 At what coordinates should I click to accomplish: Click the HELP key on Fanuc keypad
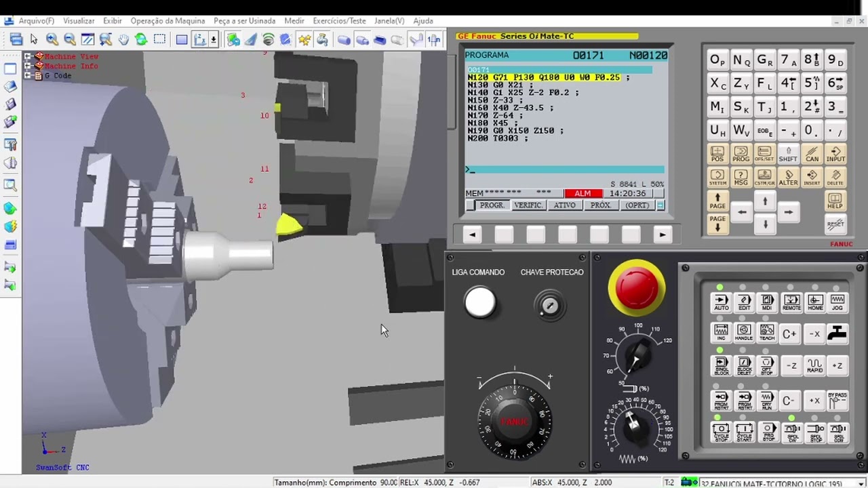[x=835, y=201]
